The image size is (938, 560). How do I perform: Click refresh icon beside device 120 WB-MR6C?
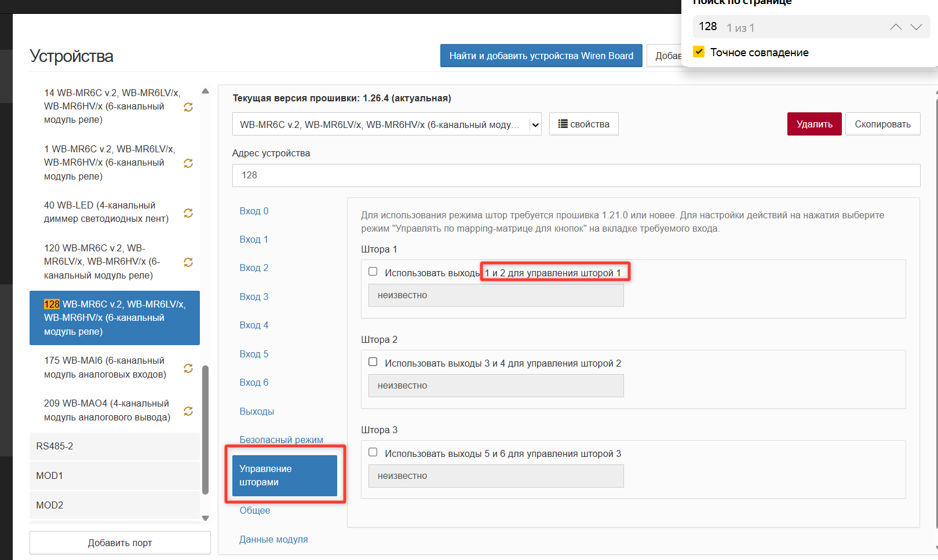pos(188,262)
